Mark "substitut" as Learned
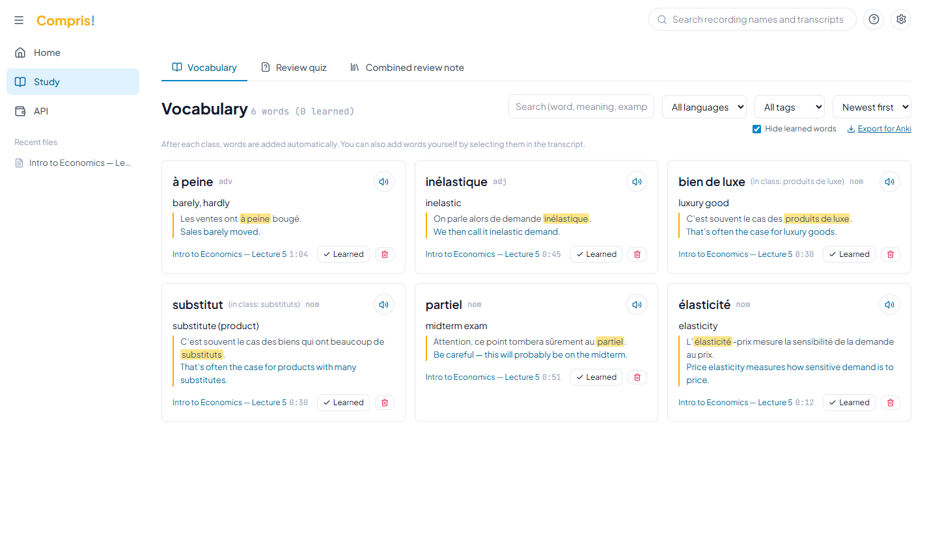The image size is (927, 560). [343, 403]
